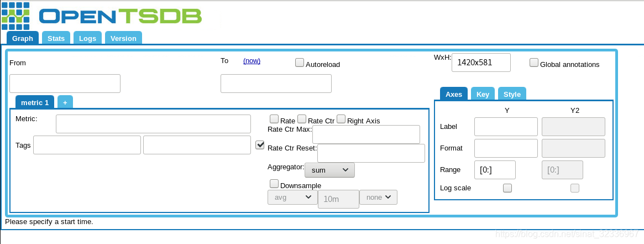Click the Y axis Format field

pyautogui.click(x=506, y=148)
